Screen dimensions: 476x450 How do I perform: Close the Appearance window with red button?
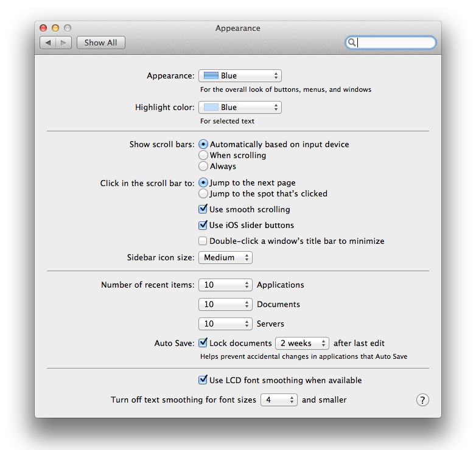pos(43,28)
